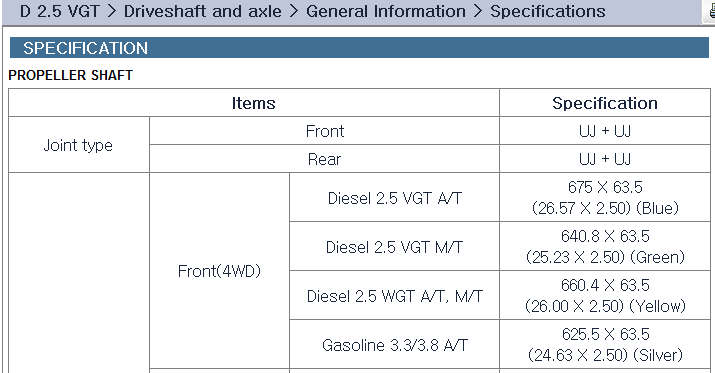Viewport: 715px width, 373px height.
Task: Select 'Gasoline 3.3/3.8 A/T' cell
Action: [394, 345]
